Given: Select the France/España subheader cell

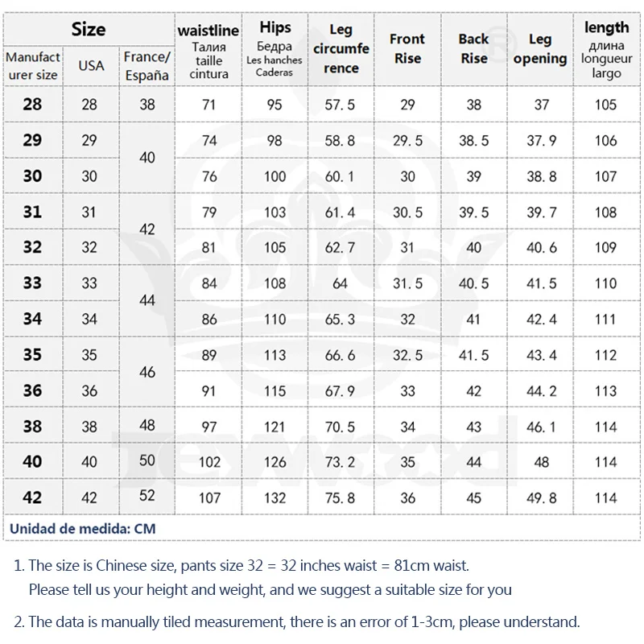Looking at the screenshot, I should [x=147, y=65].
